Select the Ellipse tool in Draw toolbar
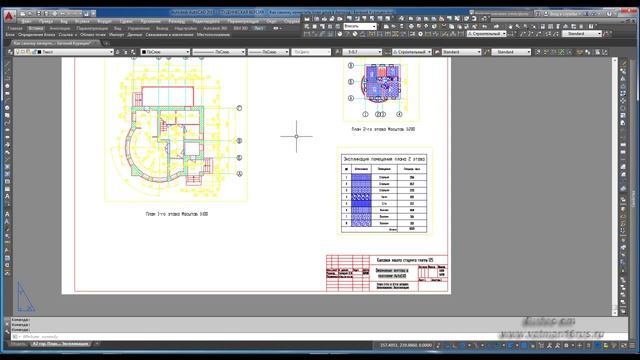The image size is (640, 360). tap(7, 130)
